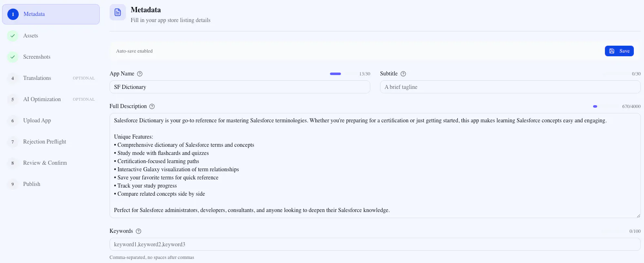Click the step 9 number badge

(13, 184)
